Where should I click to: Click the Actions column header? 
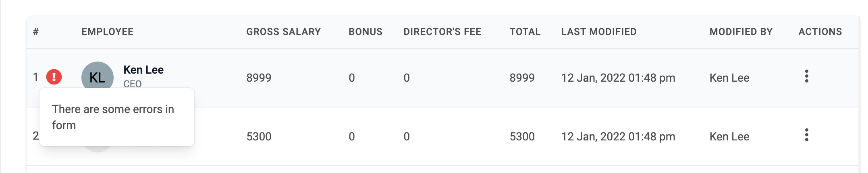coord(820,32)
